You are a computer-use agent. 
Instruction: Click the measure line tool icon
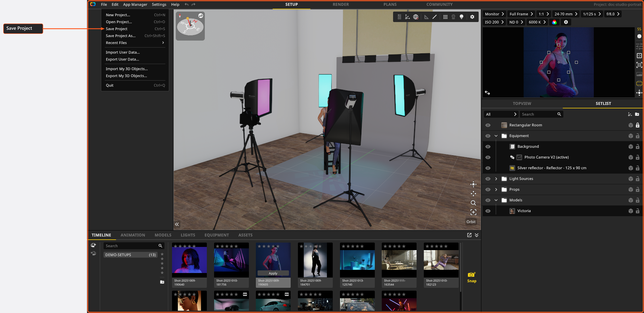(x=435, y=17)
